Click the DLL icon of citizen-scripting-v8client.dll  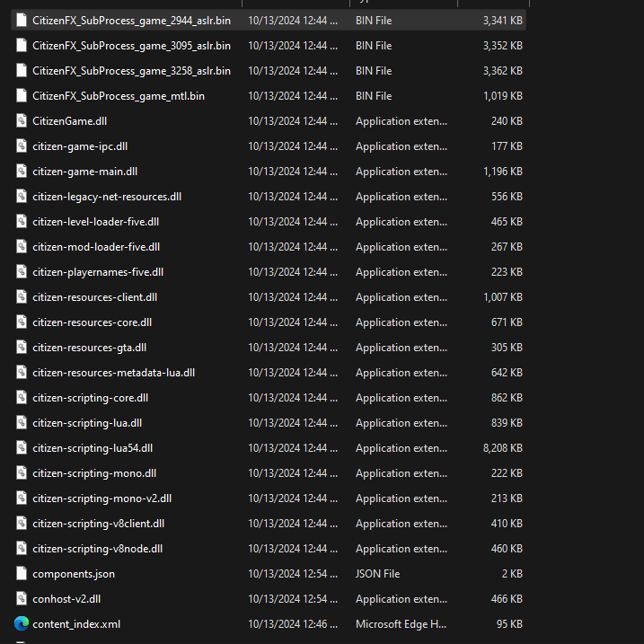click(22, 524)
